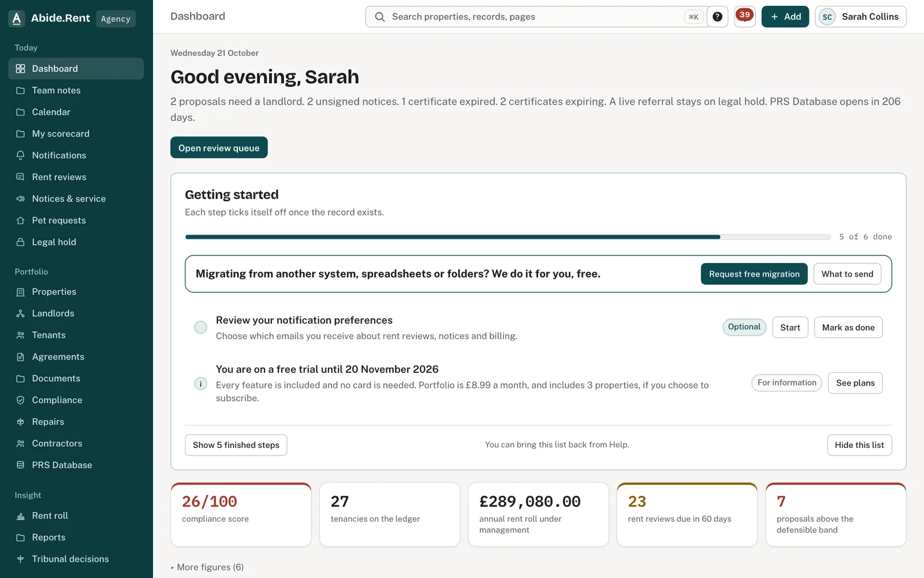Click Request free migration button
This screenshot has height=578, width=924.
click(754, 274)
